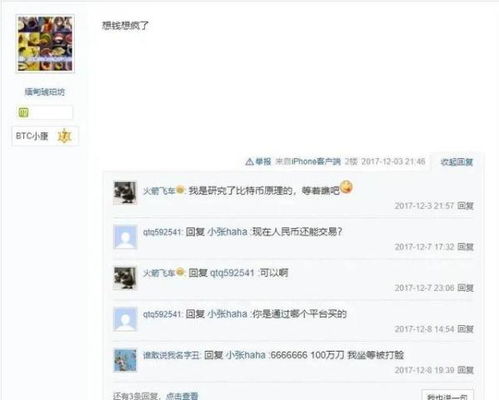
Task: Open 火箭飞车 avatar in first comment
Action: [125, 193]
